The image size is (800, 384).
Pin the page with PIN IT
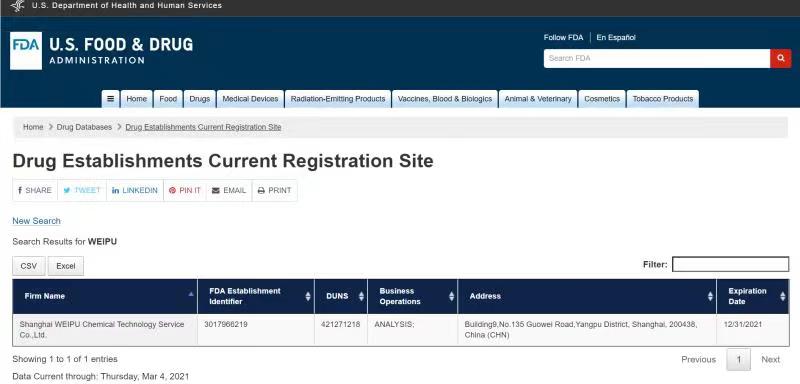point(185,190)
